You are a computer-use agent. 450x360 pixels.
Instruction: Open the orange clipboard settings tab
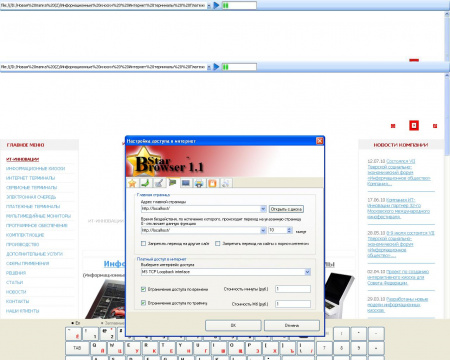(212, 183)
